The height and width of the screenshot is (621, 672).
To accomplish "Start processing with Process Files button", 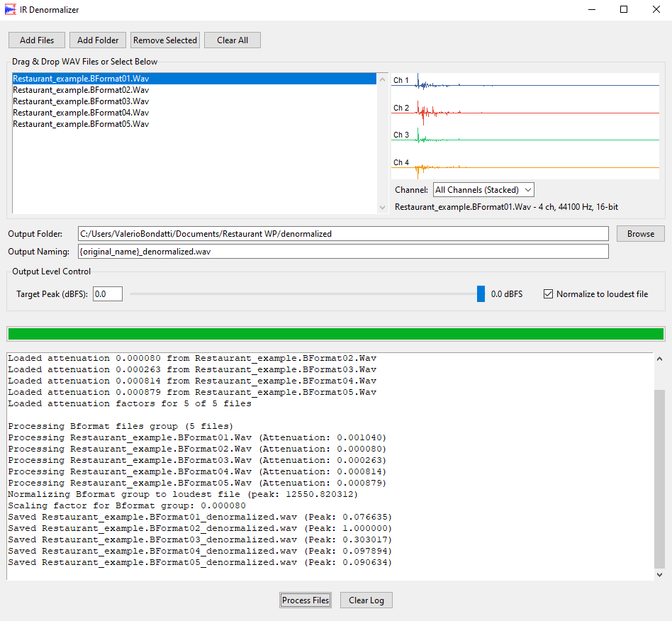I will 306,600.
